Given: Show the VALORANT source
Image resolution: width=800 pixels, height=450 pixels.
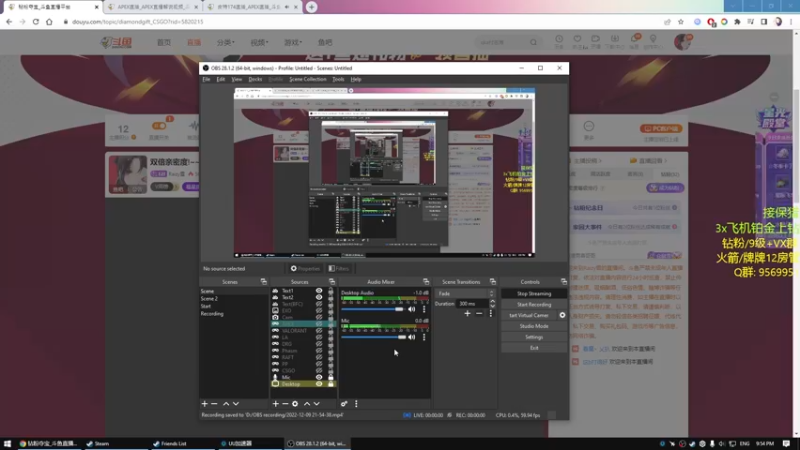Looking at the screenshot, I should tap(319, 331).
